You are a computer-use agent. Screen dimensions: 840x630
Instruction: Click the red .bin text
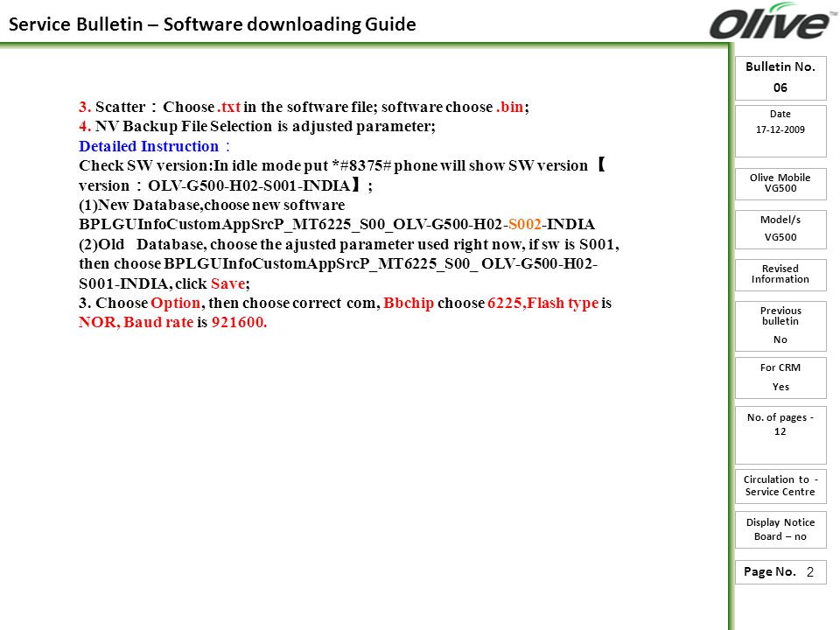tap(509, 107)
